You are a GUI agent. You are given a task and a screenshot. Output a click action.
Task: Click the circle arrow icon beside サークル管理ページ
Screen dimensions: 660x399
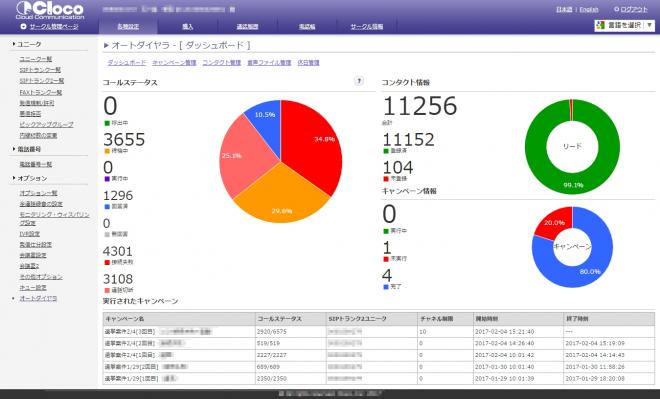coord(23,27)
